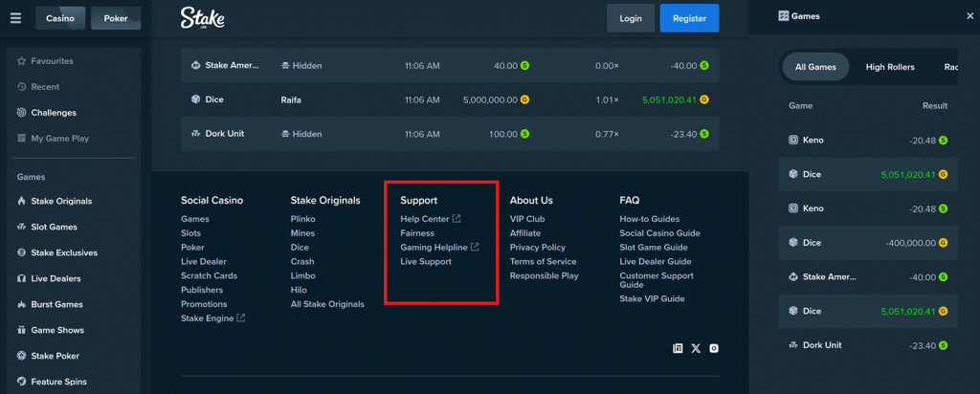
Task: Click the Burst Games icon
Action: tap(22, 305)
